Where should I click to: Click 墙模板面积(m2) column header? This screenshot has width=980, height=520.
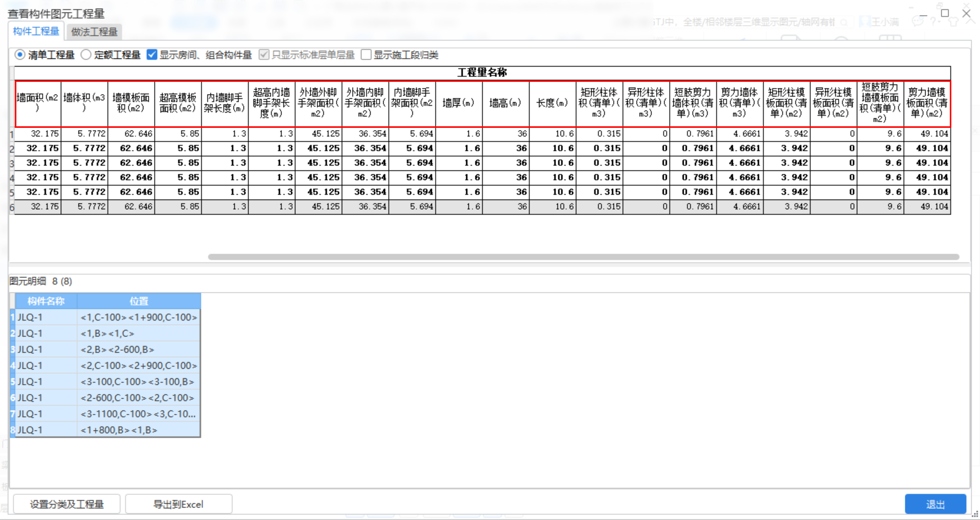pos(131,103)
